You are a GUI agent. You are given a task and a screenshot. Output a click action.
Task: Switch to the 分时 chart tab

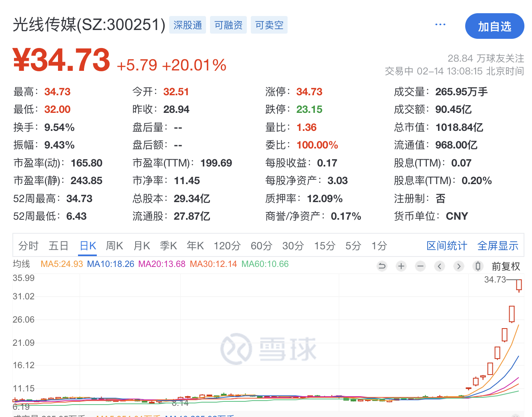click(28, 246)
